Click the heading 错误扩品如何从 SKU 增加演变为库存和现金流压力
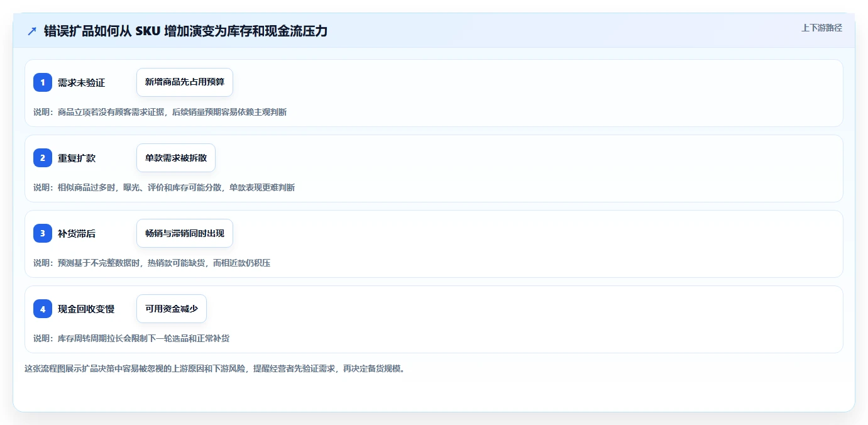Image resolution: width=868 pixels, height=425 pixels. tap(185, 31)
